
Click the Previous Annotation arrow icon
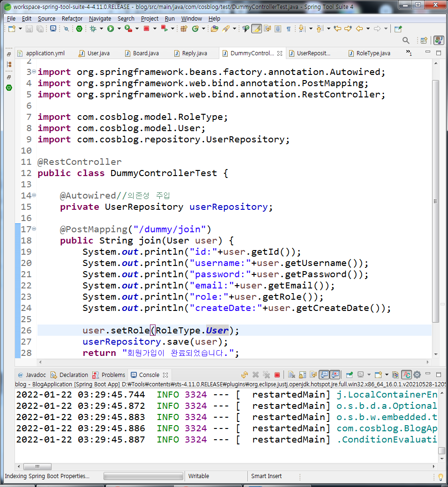pyautogui.click(x=320, y=29)
